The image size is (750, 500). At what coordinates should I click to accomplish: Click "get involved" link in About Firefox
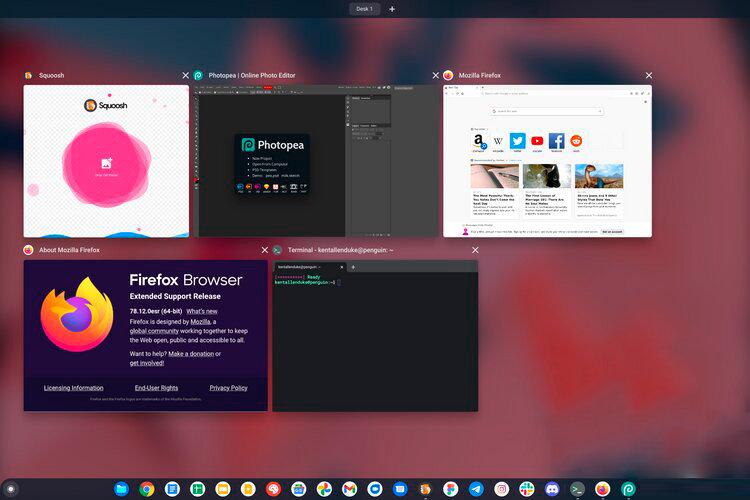coord(147,363)
